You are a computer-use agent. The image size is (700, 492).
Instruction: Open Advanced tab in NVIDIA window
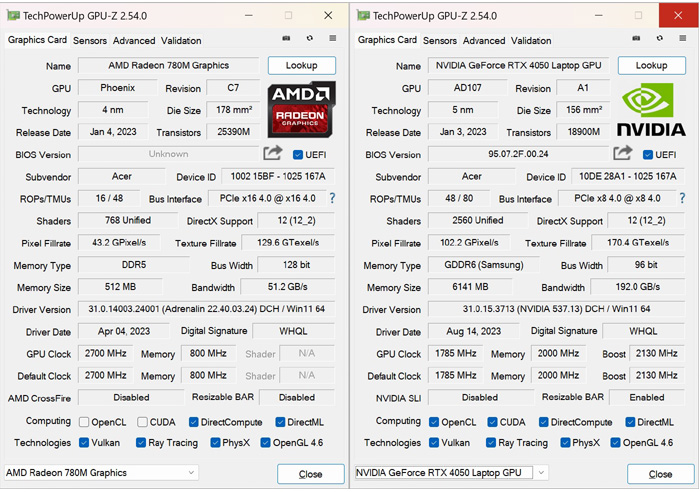pos(484,41)
